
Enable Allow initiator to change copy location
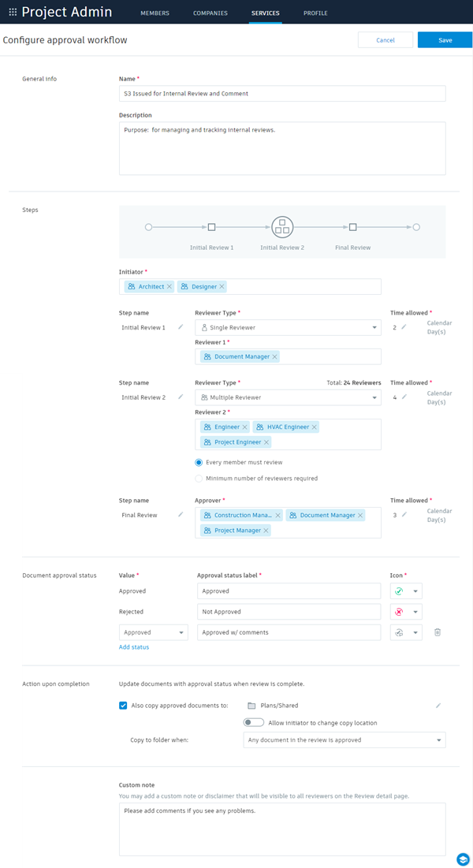pyautogui.click(x=253, y=721)
